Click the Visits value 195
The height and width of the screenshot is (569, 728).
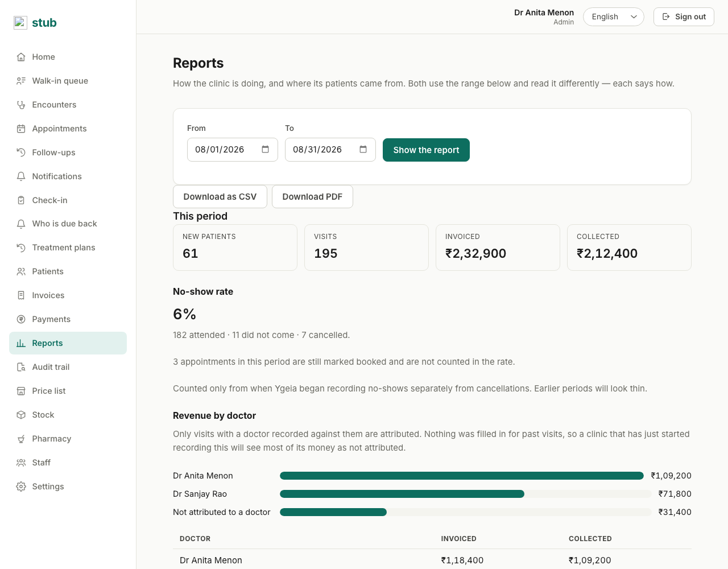click(x=326, y=254)
